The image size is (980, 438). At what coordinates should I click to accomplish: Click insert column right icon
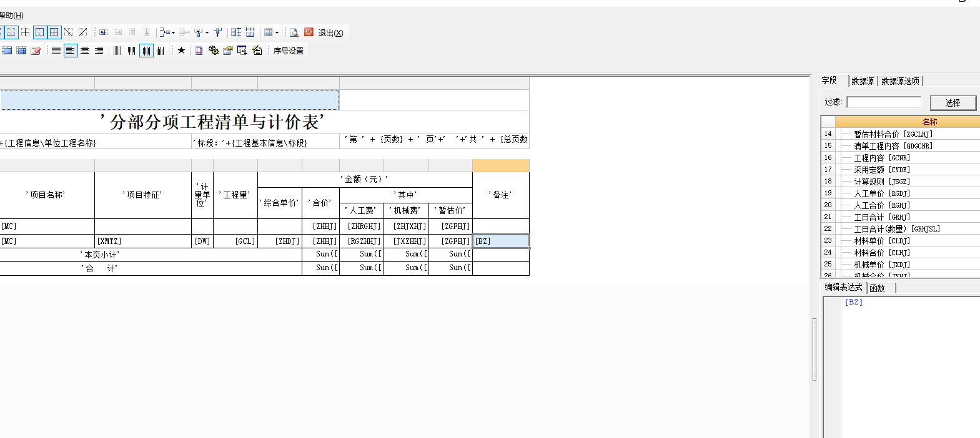(x=118, y=32)
